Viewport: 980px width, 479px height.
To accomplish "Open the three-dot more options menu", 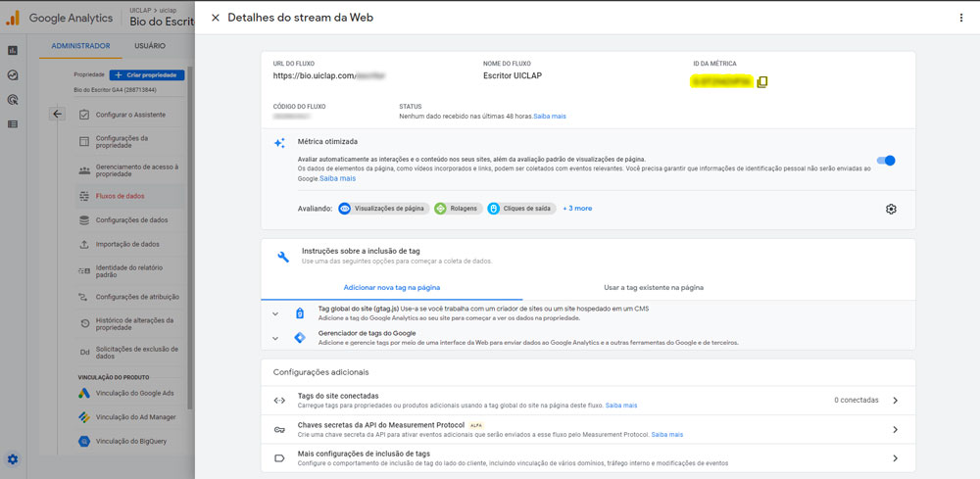I will coord(961,18).
